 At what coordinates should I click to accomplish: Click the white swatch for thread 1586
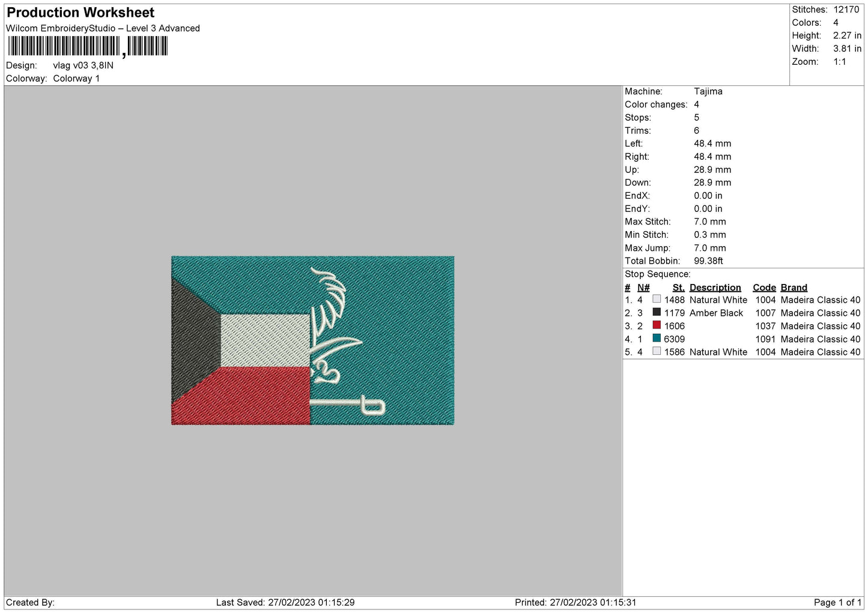tap(657, 351)
